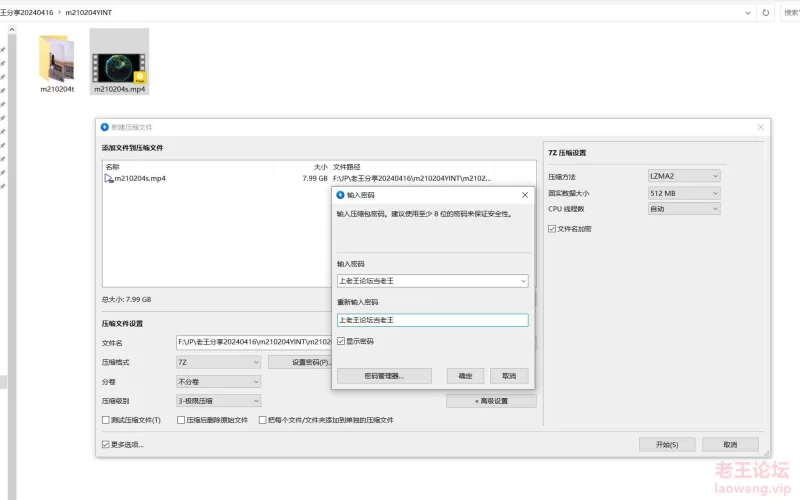The height and width of the screenshot is (500, 800).
Task: Click 取消 in the main compression dialog
Action: [730, 444]
